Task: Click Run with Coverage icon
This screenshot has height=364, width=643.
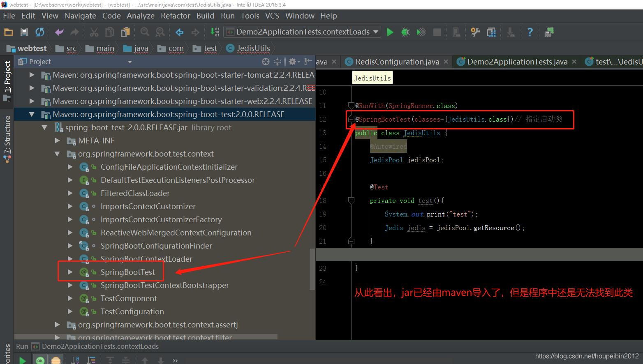Action: [421, 32]
